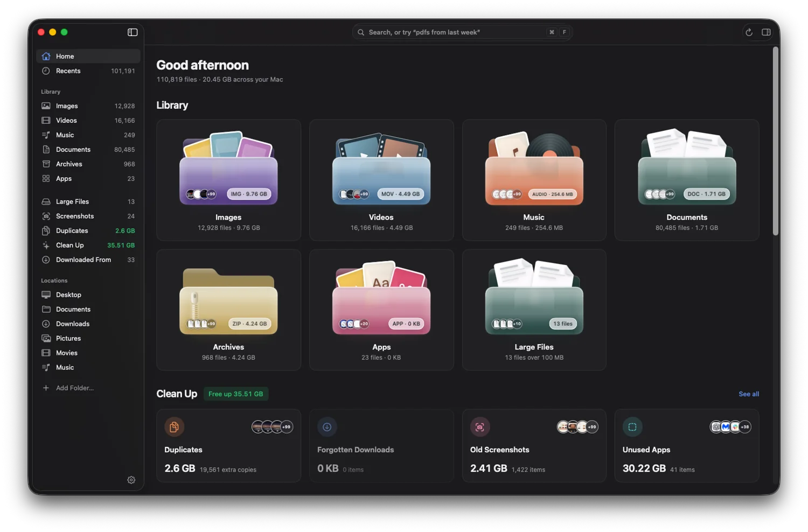Click the Old Screenshots card icon

coord(480,427)
